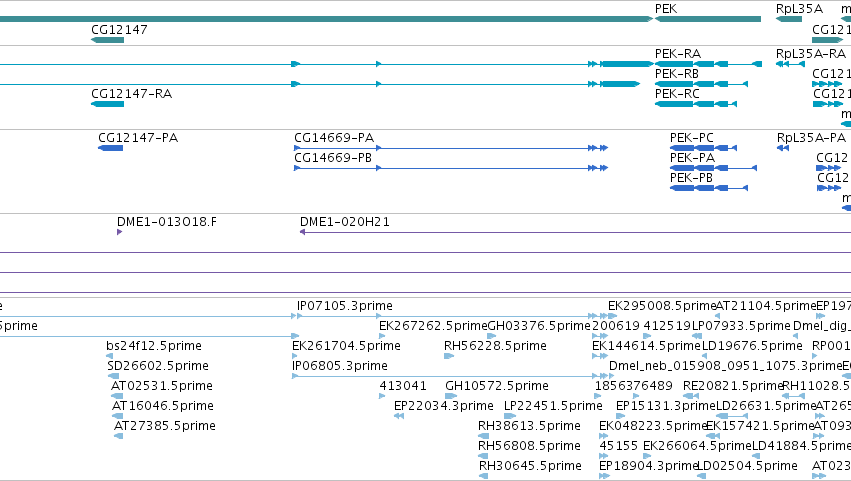
Task: Click the RpL35A-PA protein glyph
Action: click(783, 148)
